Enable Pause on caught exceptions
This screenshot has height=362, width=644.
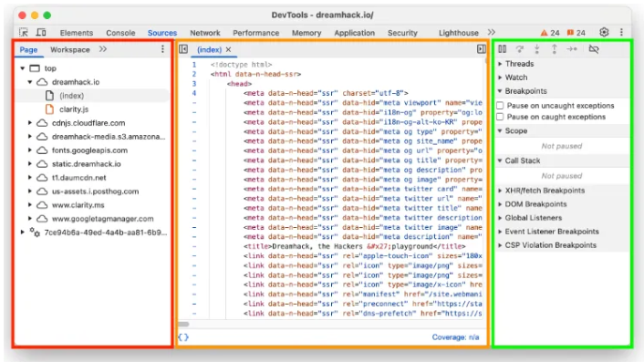tap(500, 117)
